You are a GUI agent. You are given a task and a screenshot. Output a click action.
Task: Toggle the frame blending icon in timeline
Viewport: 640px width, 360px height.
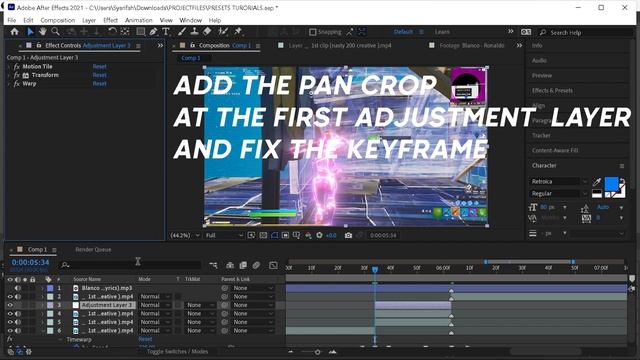point(243,265)
